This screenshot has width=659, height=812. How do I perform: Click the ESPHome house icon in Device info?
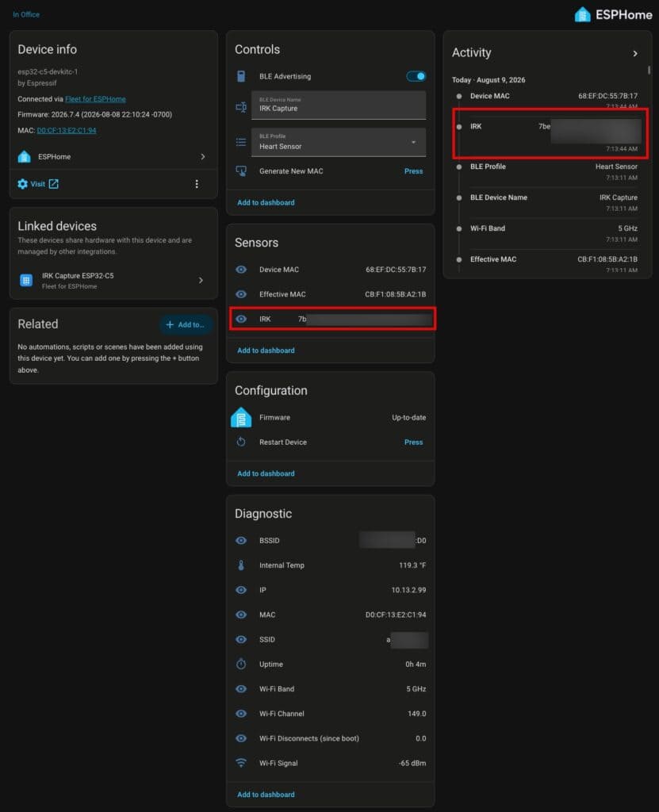(x=24, y=156)
